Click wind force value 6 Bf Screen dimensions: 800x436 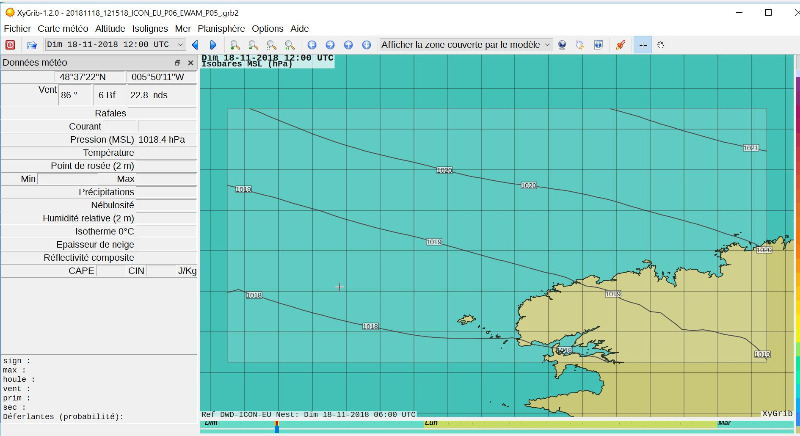pos(107,95)
